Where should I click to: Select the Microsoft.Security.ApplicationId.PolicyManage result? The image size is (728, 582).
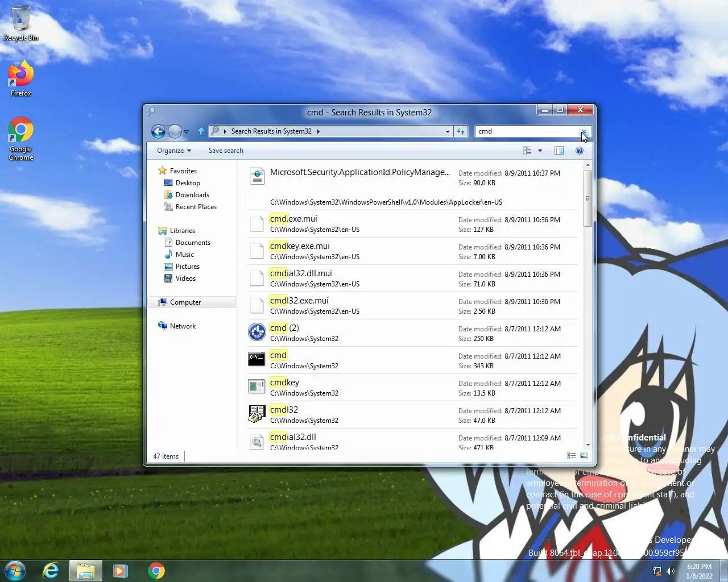[412, 186]
